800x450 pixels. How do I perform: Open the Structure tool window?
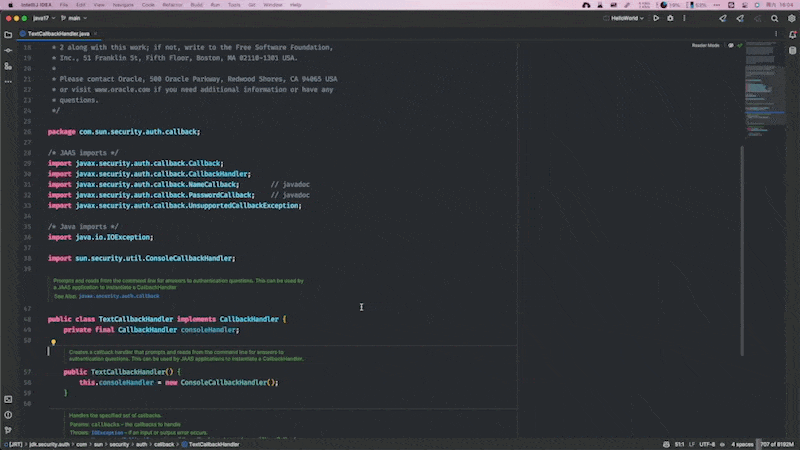click(8, 64)
